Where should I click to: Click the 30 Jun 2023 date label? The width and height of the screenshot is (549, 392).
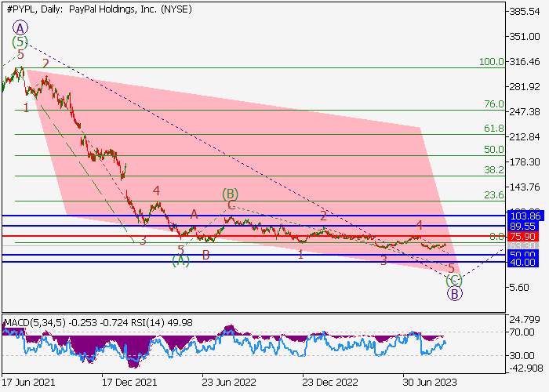(x=430, y=382)
